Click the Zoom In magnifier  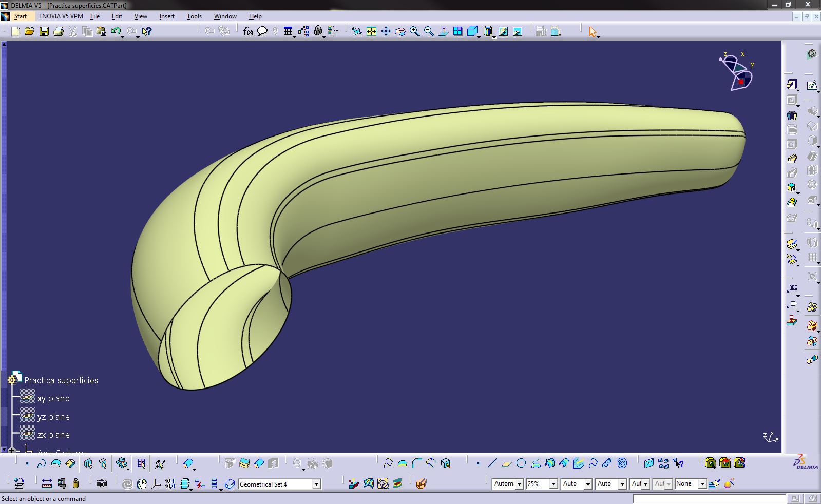(414, 32)
